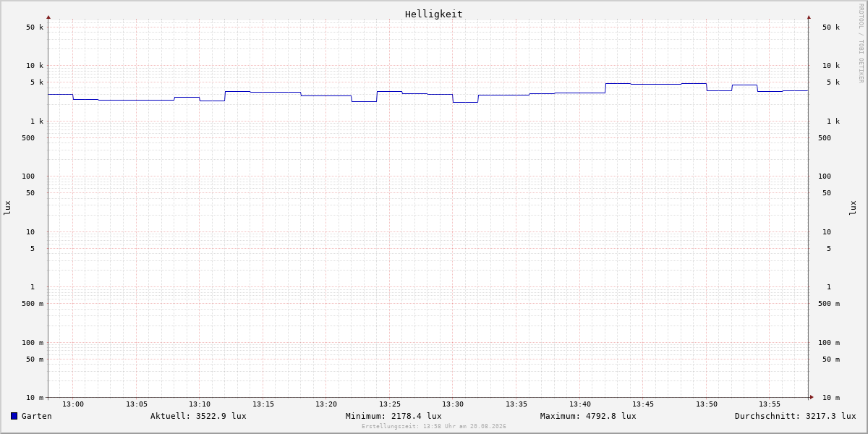The width and height of the screenshot is (868, 434).
Task: Click the red arrow atop right axis
Action: point(809,17)
